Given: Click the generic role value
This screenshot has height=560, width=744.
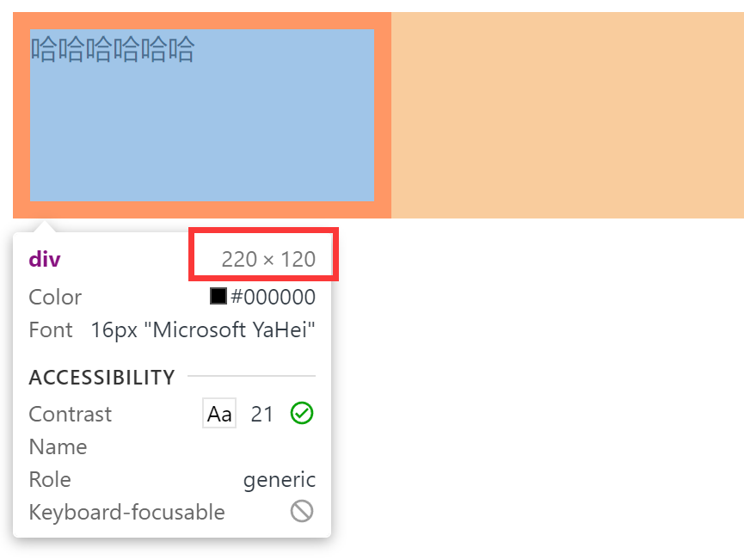Looking at the screenshot, I should pos(280,479).
